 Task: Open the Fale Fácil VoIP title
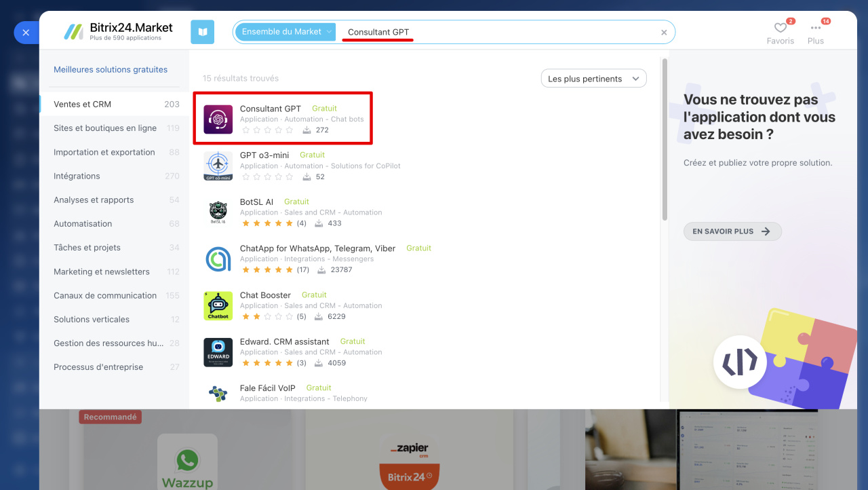click(268, 388)
